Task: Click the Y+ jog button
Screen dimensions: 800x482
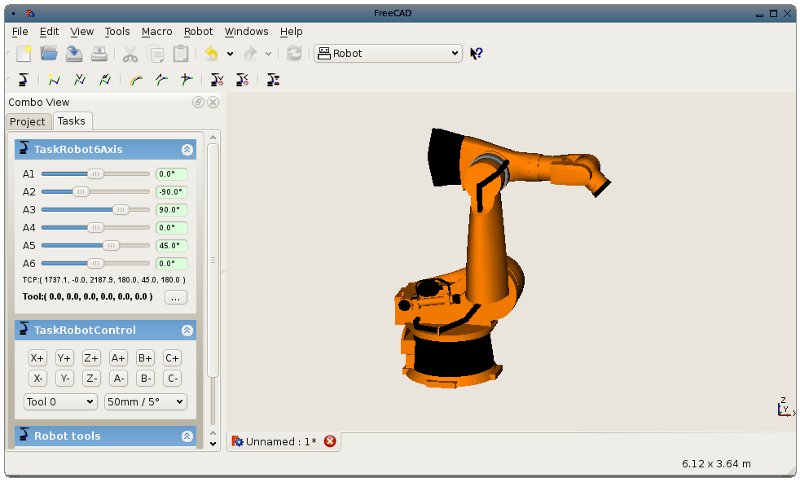Action: tap(64, 358)
